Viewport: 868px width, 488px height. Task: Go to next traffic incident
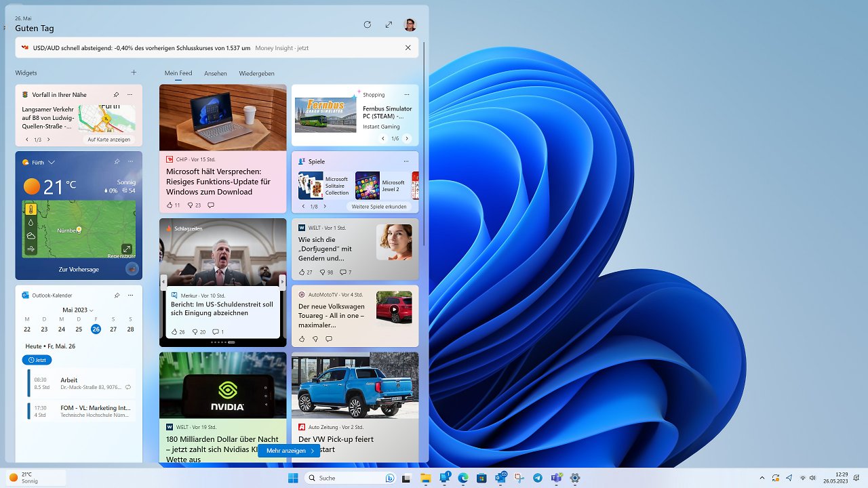(x=48, y=140)
